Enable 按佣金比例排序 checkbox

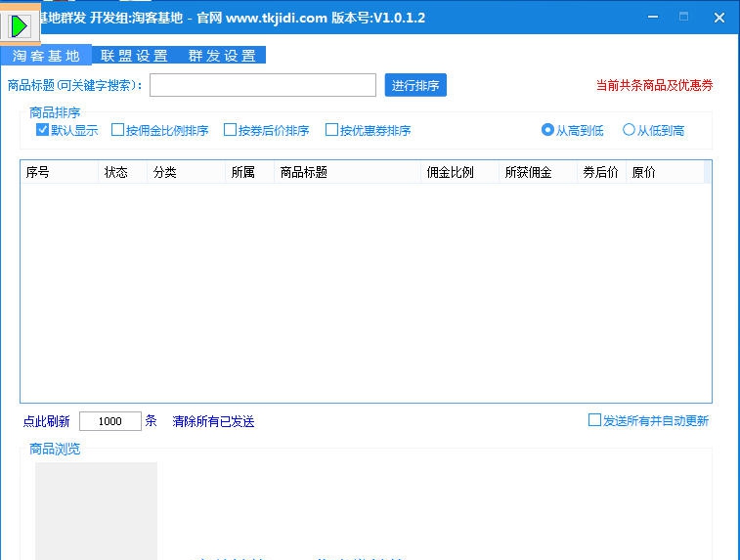coord(118,130)
